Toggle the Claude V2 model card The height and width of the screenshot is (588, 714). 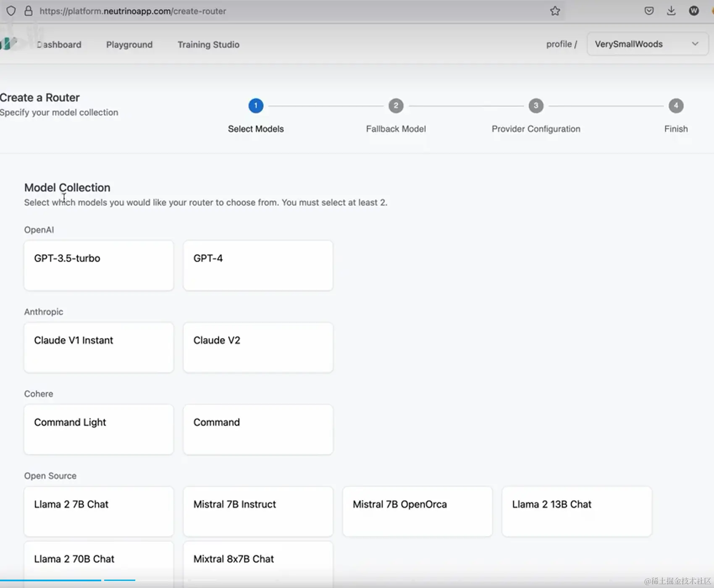(258, 347)
